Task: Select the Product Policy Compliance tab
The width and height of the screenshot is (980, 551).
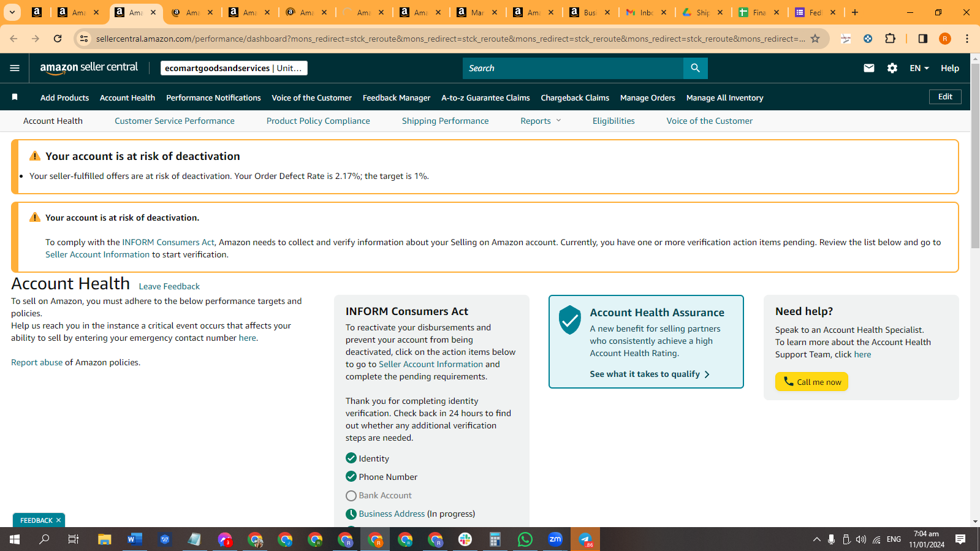Action: click(x=318, y=121)
